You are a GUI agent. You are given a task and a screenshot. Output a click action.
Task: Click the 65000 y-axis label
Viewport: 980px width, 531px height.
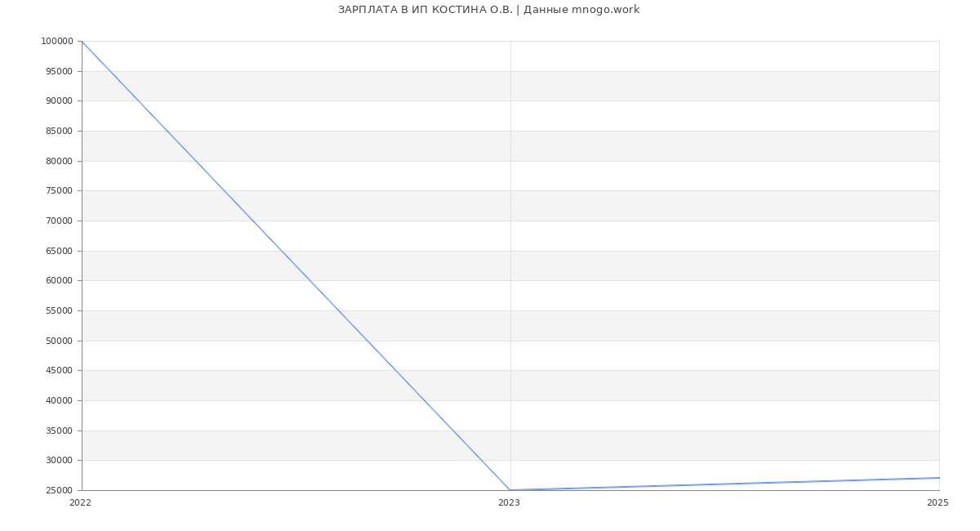point(59,251)
